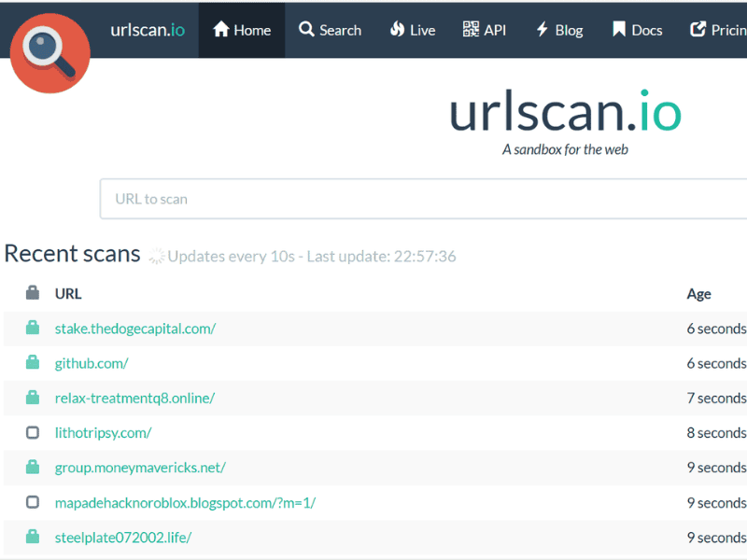Image resolution: width=747 pixels, height=560 pixels.
Task: Click the large urlscan.io heading logo
Action: [x=566, y=111]
